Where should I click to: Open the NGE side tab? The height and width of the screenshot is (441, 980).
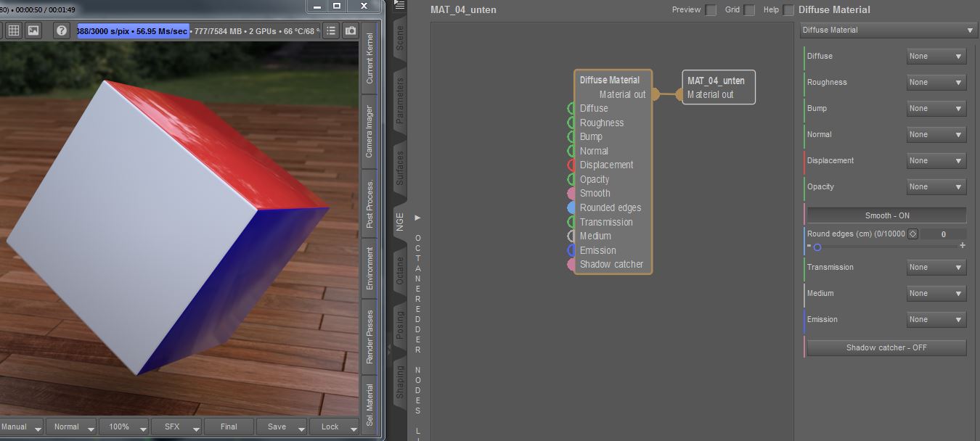tap(400, 222)
